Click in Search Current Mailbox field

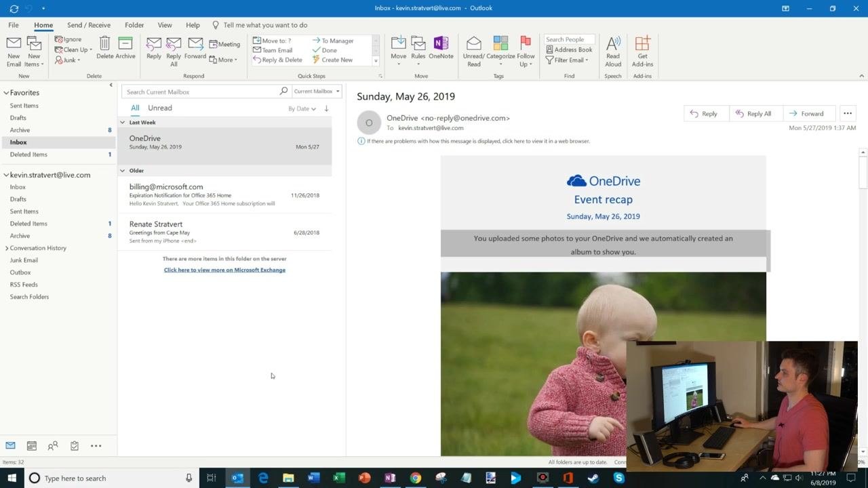pyautogui.click(x=201, y=91)
